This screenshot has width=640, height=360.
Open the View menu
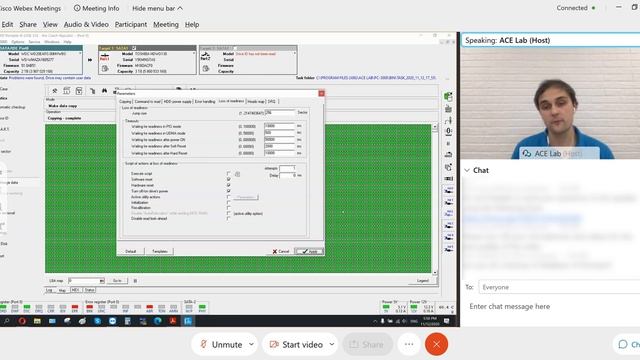pyautogui.click(x=50, y=24)
